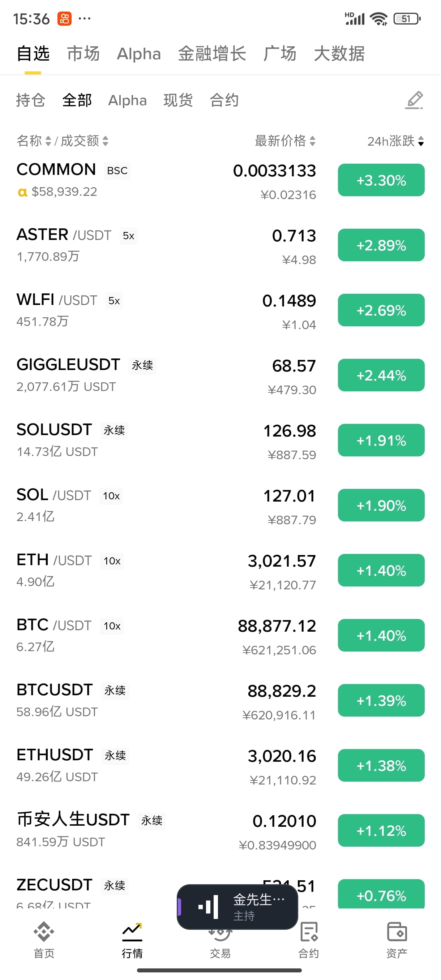Tap the battery indicator in status bar
This screenshot has width=441, height=980.
pyautogui.click(x=407, y=19)
